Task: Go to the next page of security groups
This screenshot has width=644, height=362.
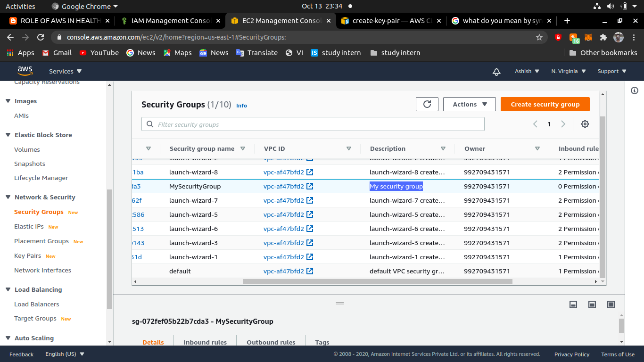Action: pos(563,124)
